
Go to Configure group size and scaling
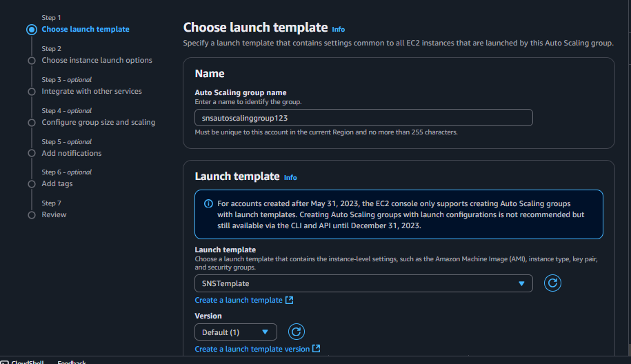tap(98, 122)
